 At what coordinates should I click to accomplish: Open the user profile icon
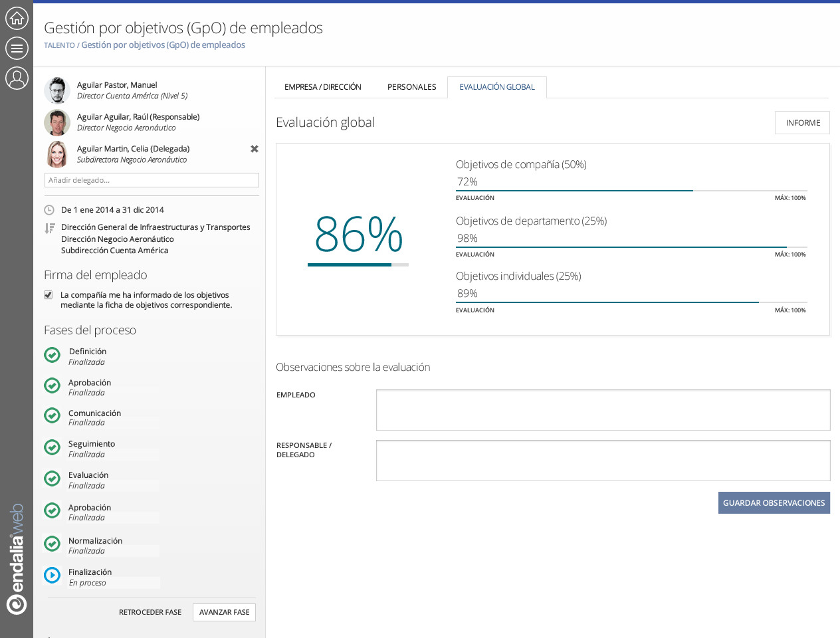[x=17, y=78]
